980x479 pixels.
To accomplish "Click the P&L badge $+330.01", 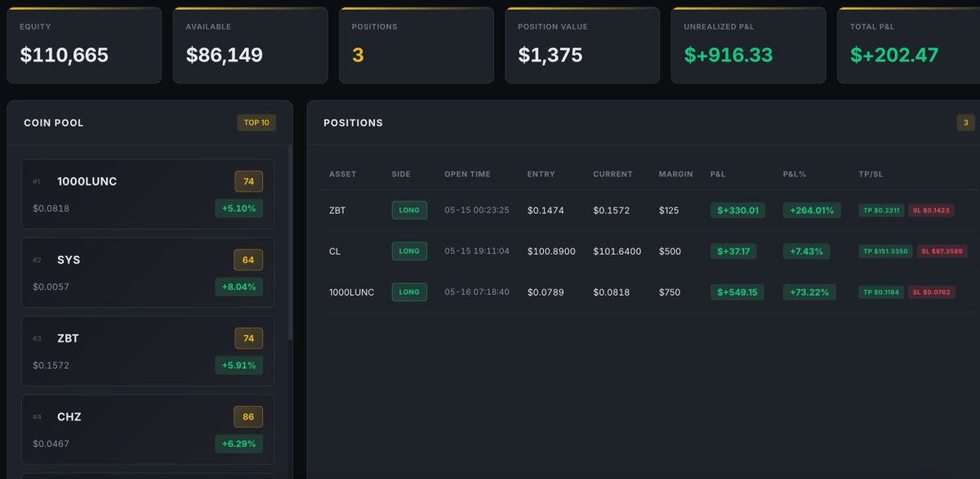I will pyautogui.click(x=737, y=210).
